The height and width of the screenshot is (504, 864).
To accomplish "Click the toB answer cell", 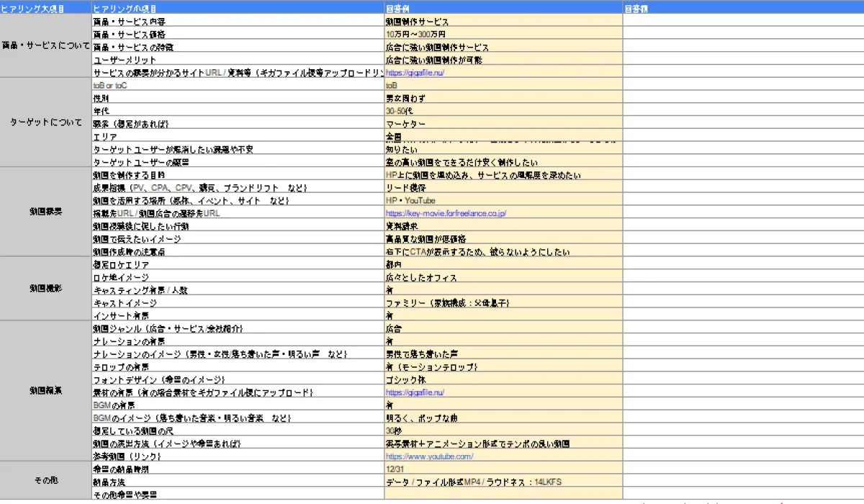I will (x=503, y=86).
